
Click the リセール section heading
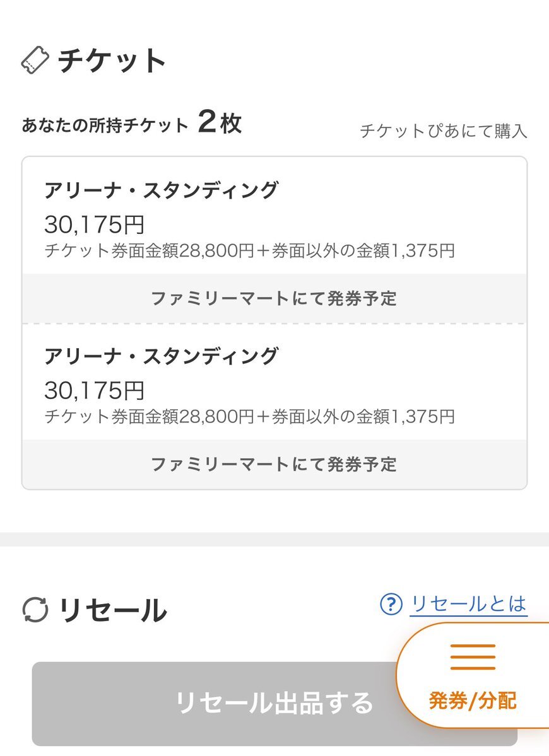(113, 610)
